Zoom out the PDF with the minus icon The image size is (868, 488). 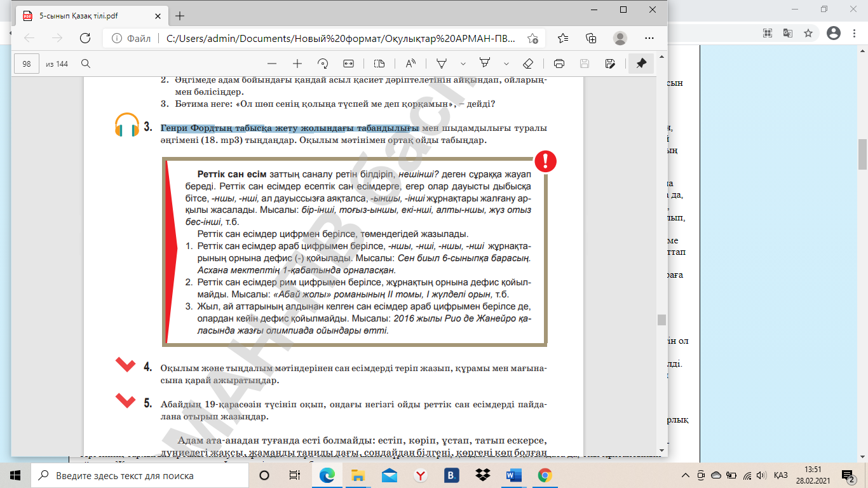(x=272, y=64)
